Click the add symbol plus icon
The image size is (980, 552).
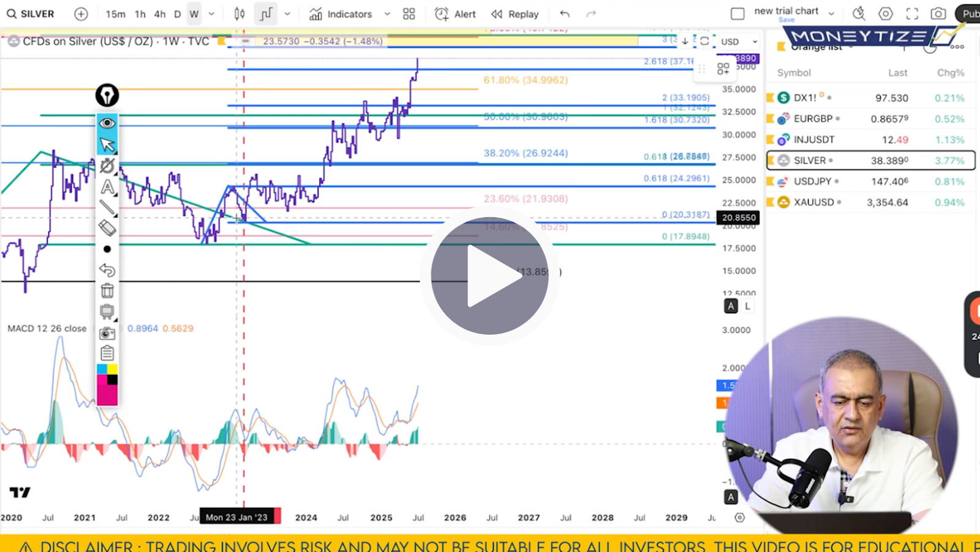(x=81, y=13)
